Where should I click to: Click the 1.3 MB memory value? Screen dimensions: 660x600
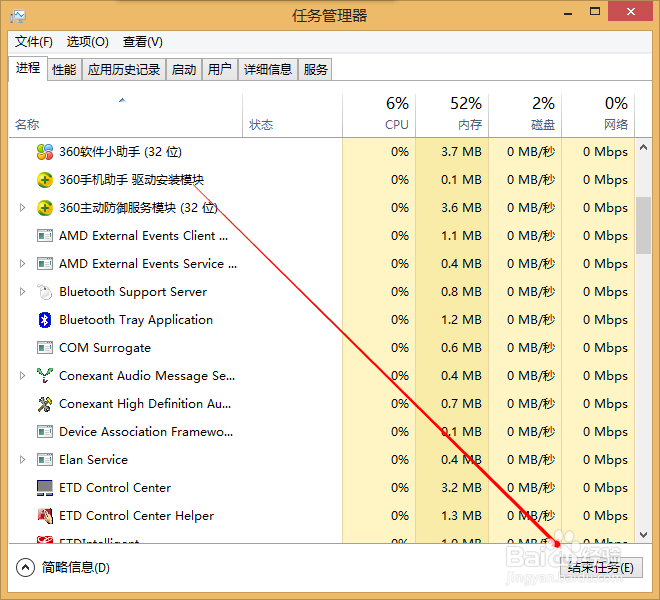point(461,516)
